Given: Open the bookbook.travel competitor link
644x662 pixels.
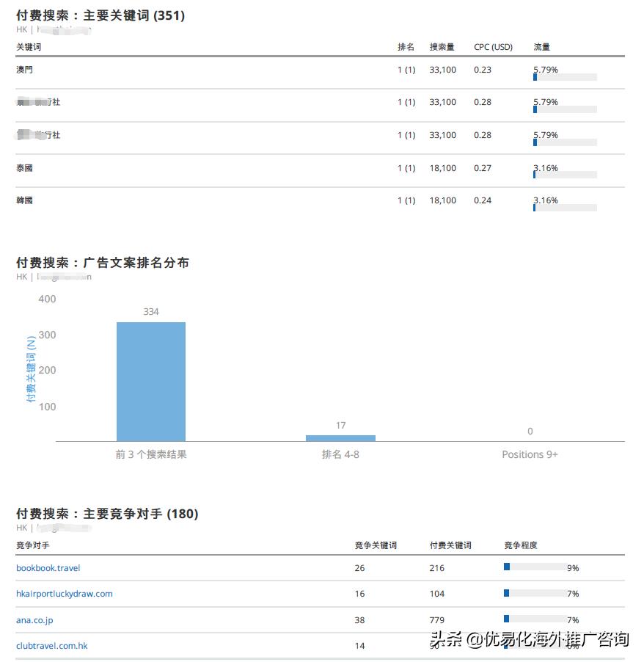Looking at the screenshot, I should pos(48,567).
